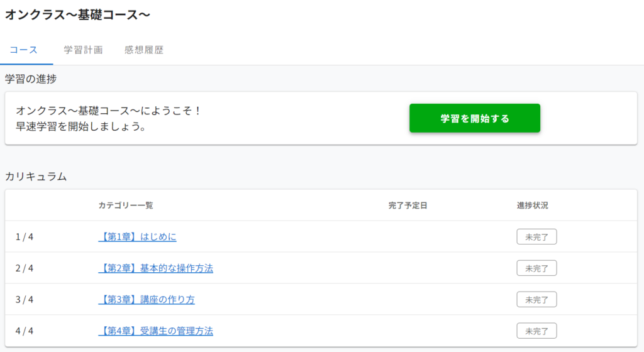Click the オンクラス〜基礎コース〜 page title

77,15
